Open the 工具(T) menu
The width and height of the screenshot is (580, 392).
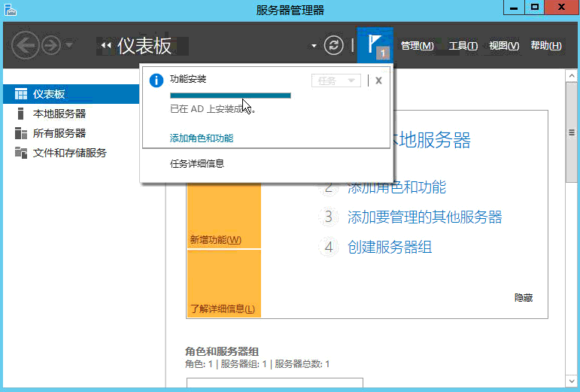coord(463,46)
